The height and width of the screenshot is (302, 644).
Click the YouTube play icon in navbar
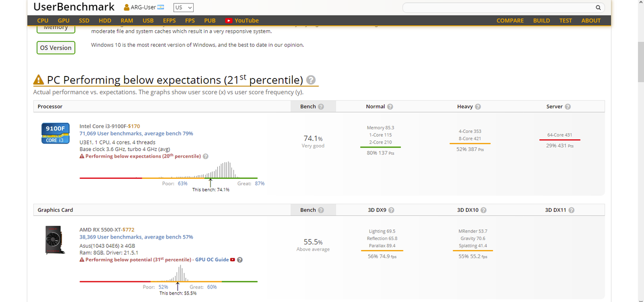pyautogui.click(x=229, y=21)
